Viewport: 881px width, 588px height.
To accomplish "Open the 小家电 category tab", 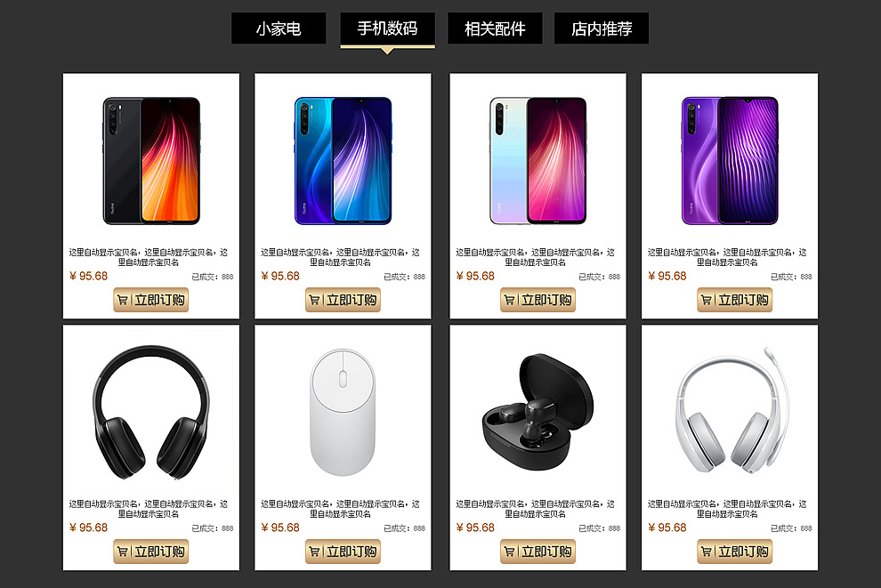I will pos(279,28).
